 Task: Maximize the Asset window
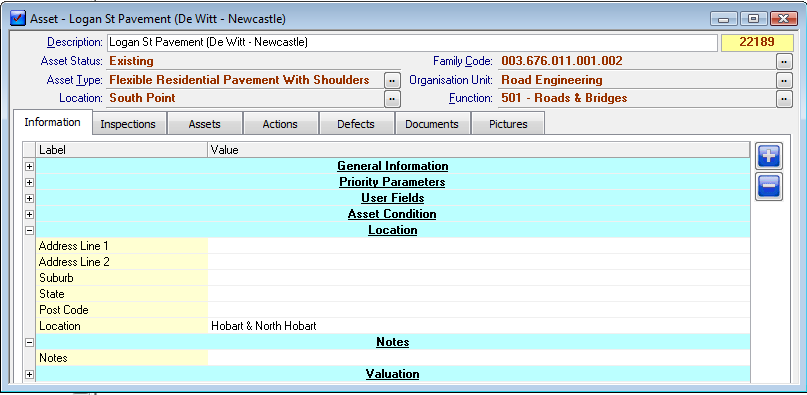(x=753, y=19)
